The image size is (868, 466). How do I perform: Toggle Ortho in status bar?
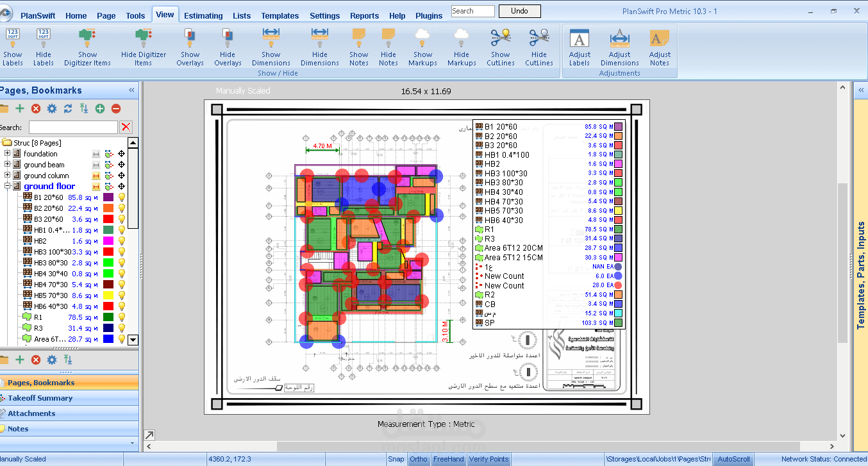tap(419, 459)
